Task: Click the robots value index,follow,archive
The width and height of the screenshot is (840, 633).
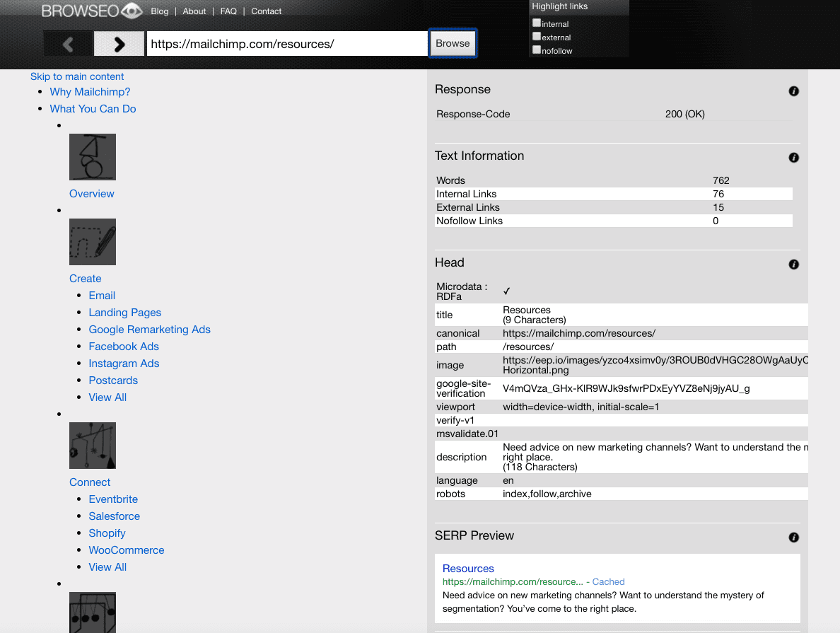Action: click(x=547, y=494)
